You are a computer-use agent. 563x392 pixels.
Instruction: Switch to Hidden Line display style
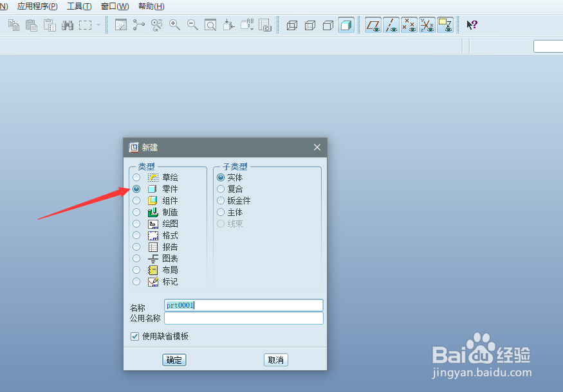[x=310, y=26]
